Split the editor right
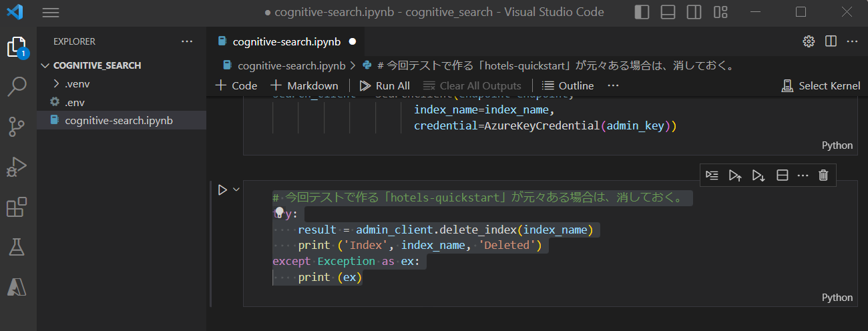868x331 pixels. pos(831,41)
